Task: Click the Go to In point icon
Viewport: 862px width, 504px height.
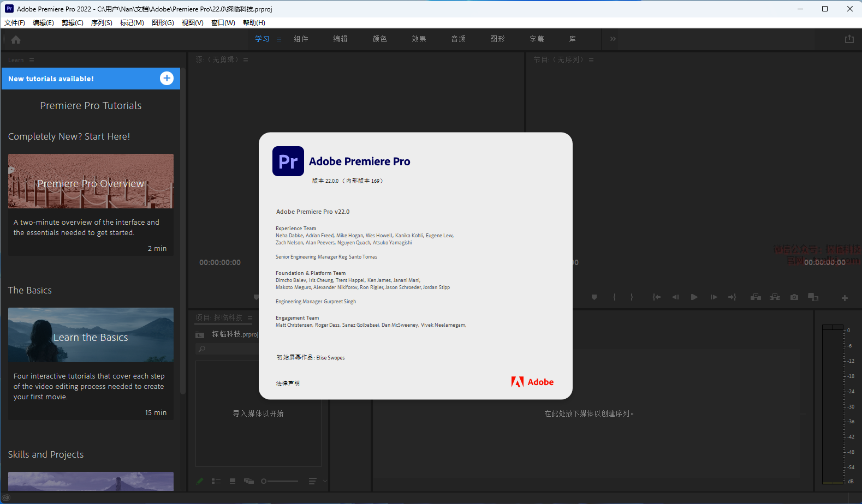Action: click(656, 297)
